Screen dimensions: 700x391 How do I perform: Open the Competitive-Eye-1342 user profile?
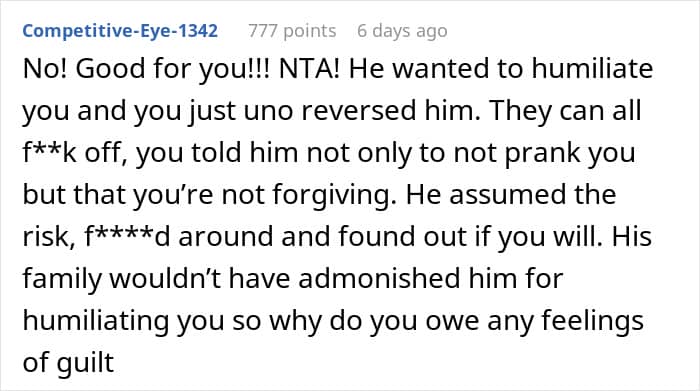click(120, 31)
